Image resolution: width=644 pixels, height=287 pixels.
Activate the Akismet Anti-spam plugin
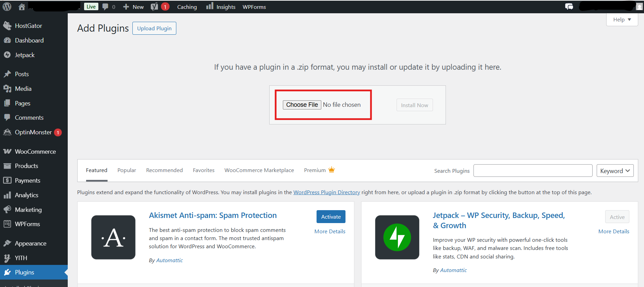click(x=331, y=217)
